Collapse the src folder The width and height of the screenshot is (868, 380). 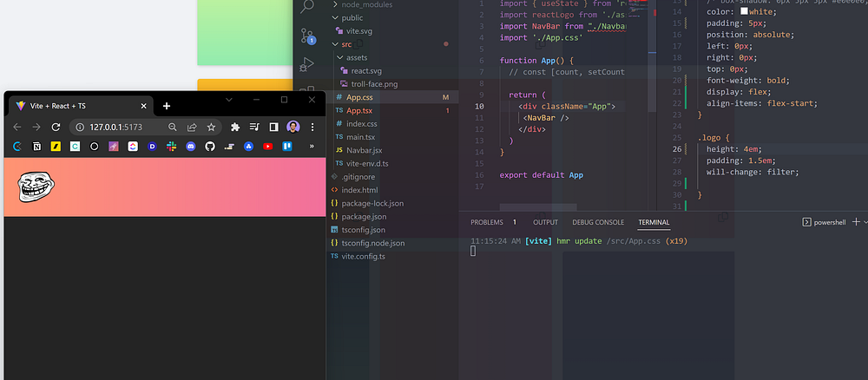coord(346,44)
